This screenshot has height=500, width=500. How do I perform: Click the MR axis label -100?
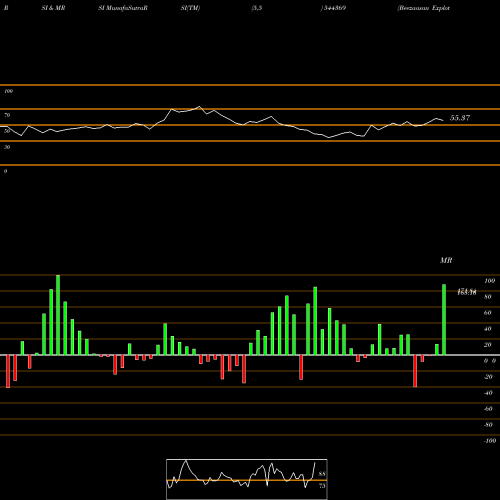pos(489,441)
